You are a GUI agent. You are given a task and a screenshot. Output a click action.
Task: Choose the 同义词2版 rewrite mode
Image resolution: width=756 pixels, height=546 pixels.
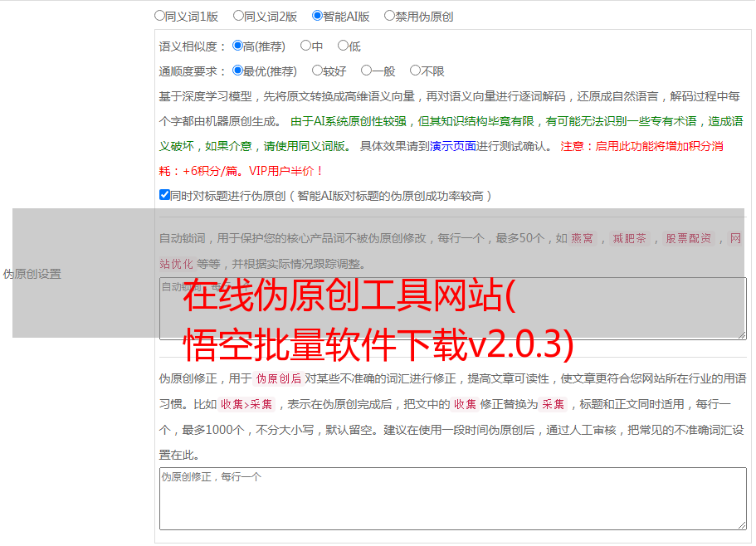coord(239,16)
